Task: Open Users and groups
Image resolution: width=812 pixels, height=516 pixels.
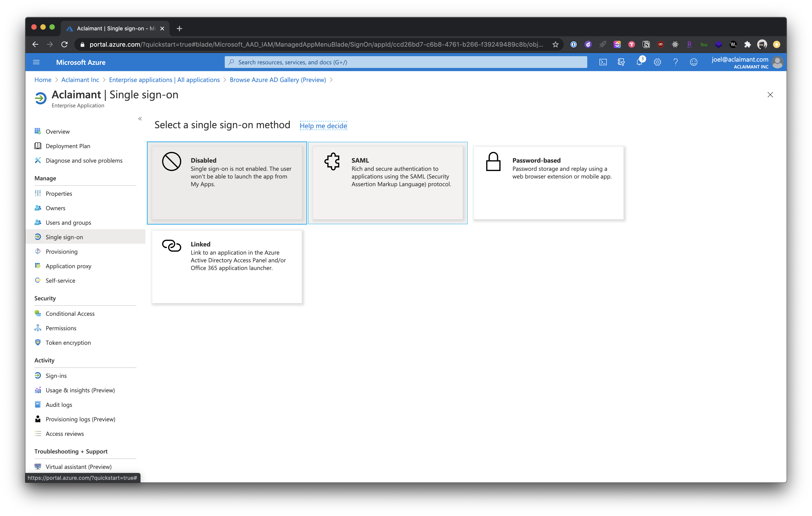Action: (x=68, y=222)
